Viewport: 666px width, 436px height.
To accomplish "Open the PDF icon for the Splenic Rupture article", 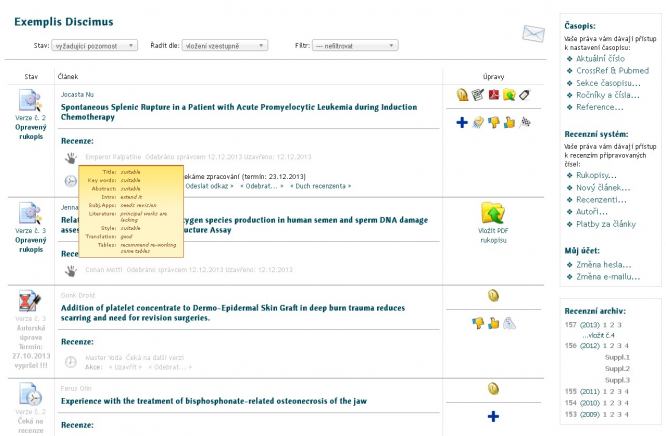I will (492, 95).
